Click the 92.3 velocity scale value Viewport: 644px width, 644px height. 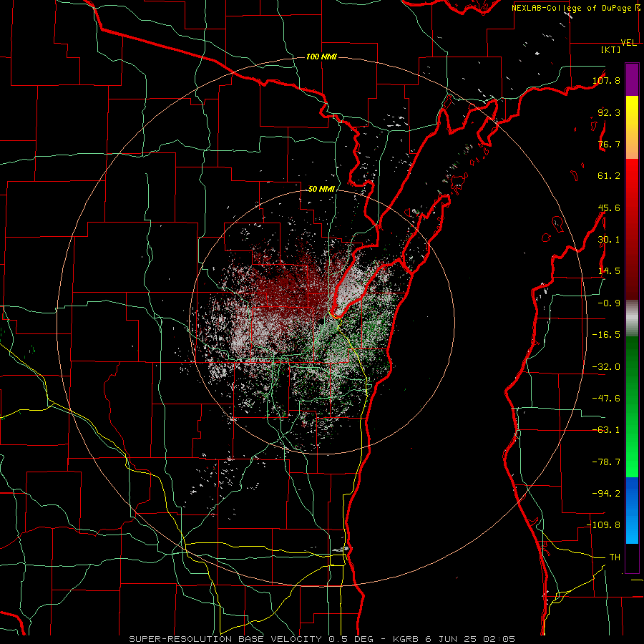coord(609,112)
